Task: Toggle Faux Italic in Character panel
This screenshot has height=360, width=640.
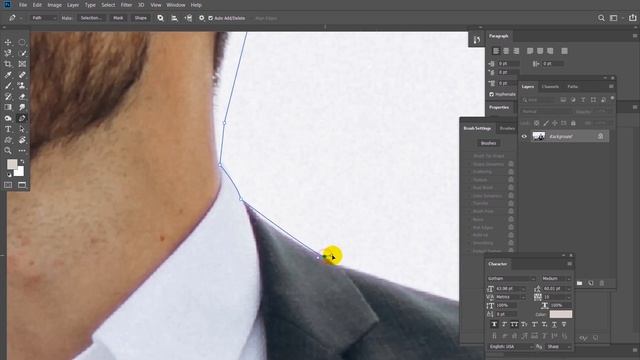Action: [x=504, y=324]
